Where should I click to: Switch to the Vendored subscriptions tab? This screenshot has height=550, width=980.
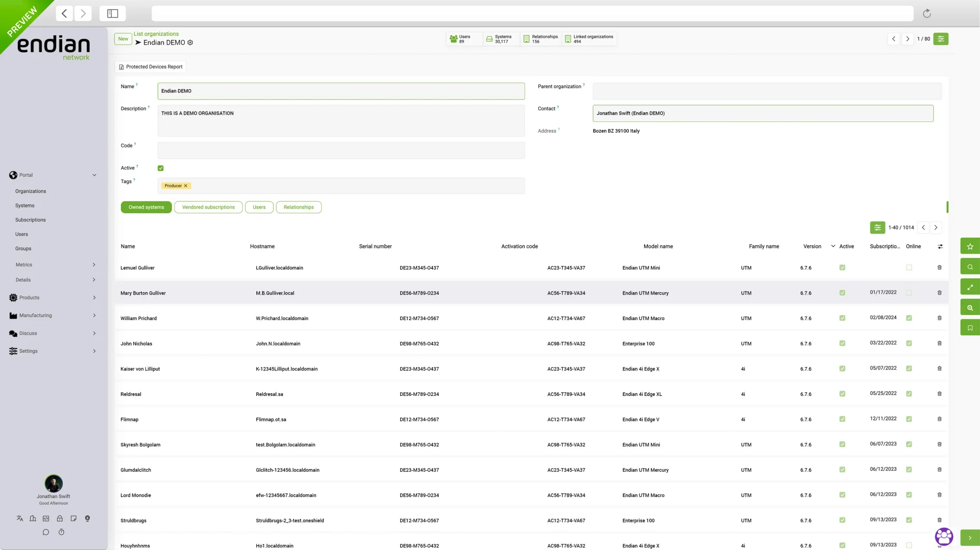point(208,207)
